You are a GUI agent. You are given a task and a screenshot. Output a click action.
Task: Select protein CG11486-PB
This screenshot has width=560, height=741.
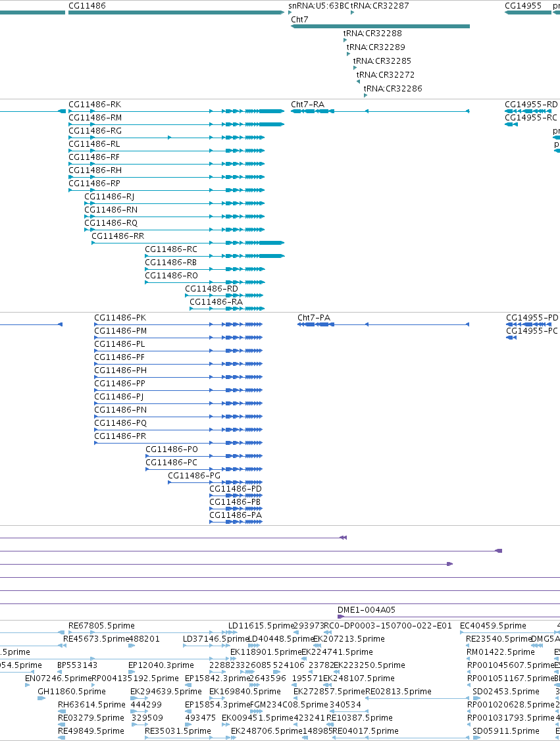[235, 502]
